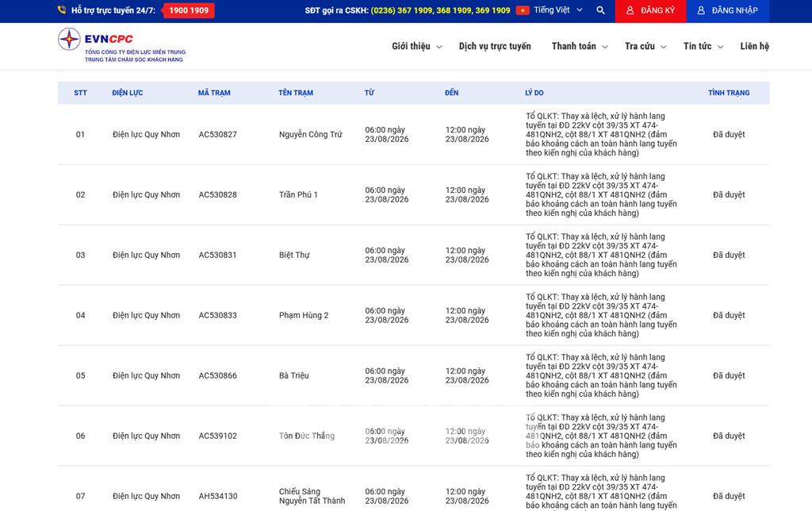Select station code AC539102
The image size is (812, 511).
[217, 436]
